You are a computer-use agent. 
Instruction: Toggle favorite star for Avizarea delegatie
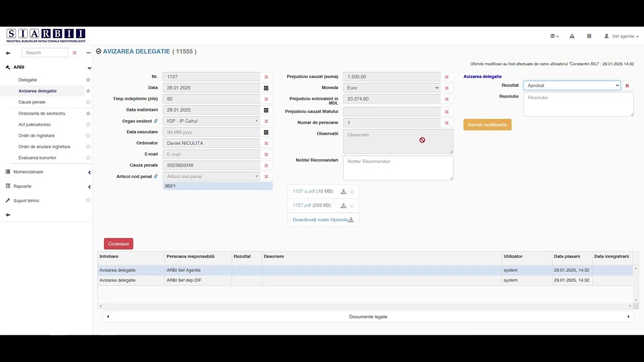[88, 91]
